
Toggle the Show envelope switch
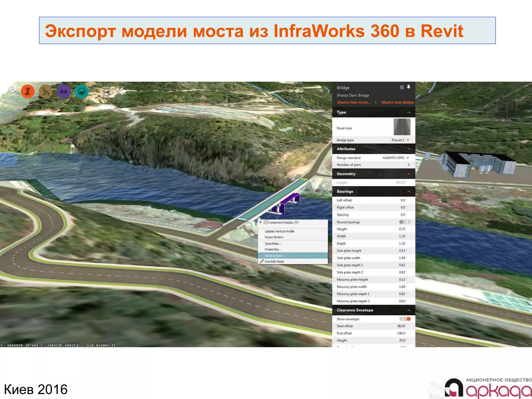click(405, 319)
